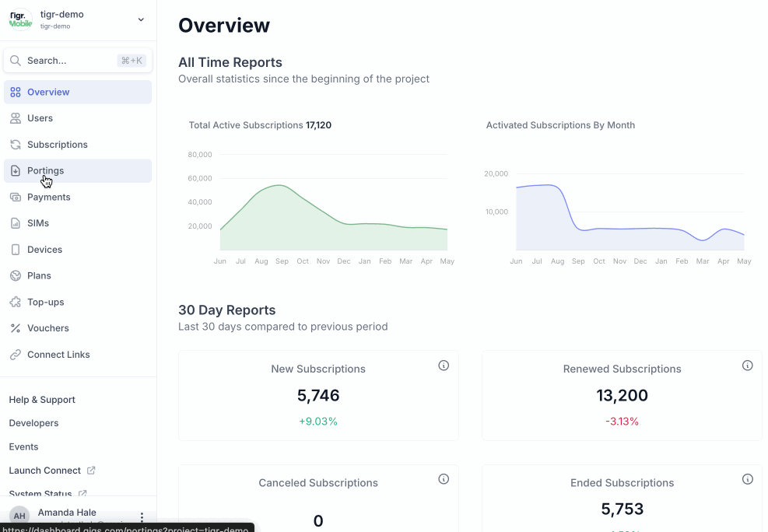Show info for New Subscriptions card

(444, 366)
